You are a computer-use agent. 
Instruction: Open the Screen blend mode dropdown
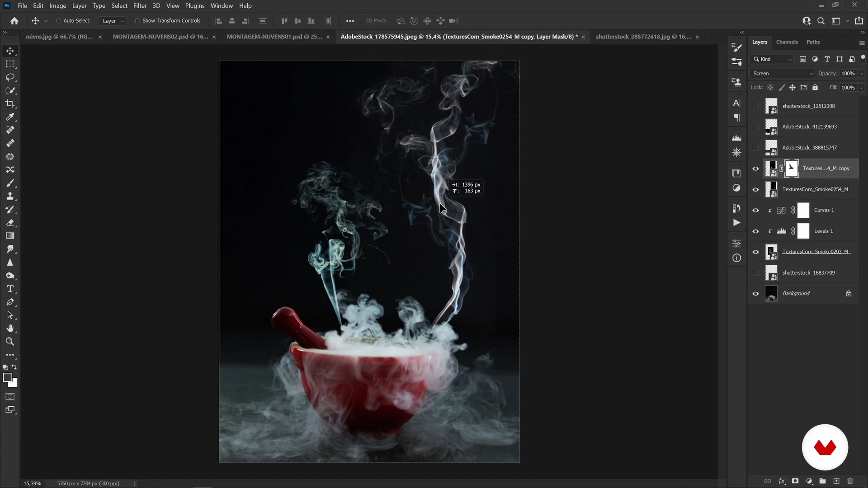(782, 74)
